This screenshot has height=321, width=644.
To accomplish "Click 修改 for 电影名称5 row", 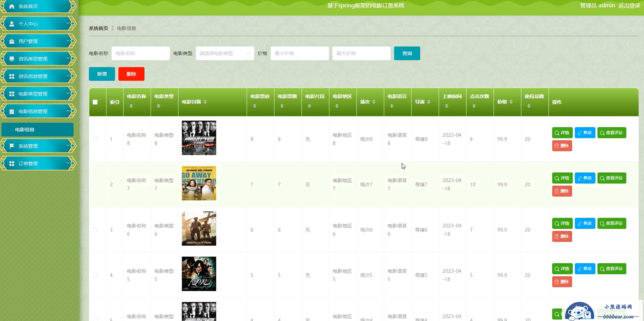I will [x=585, y=269].
